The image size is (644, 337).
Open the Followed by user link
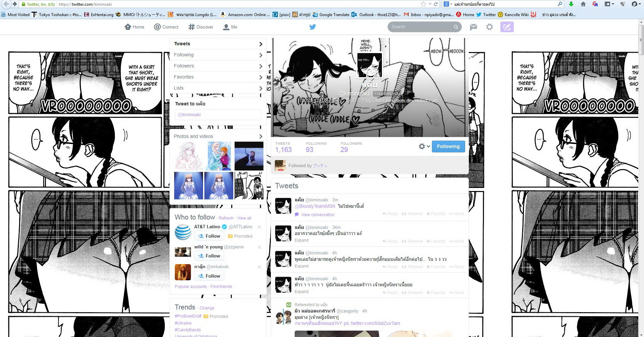click(x=320, y=166)
